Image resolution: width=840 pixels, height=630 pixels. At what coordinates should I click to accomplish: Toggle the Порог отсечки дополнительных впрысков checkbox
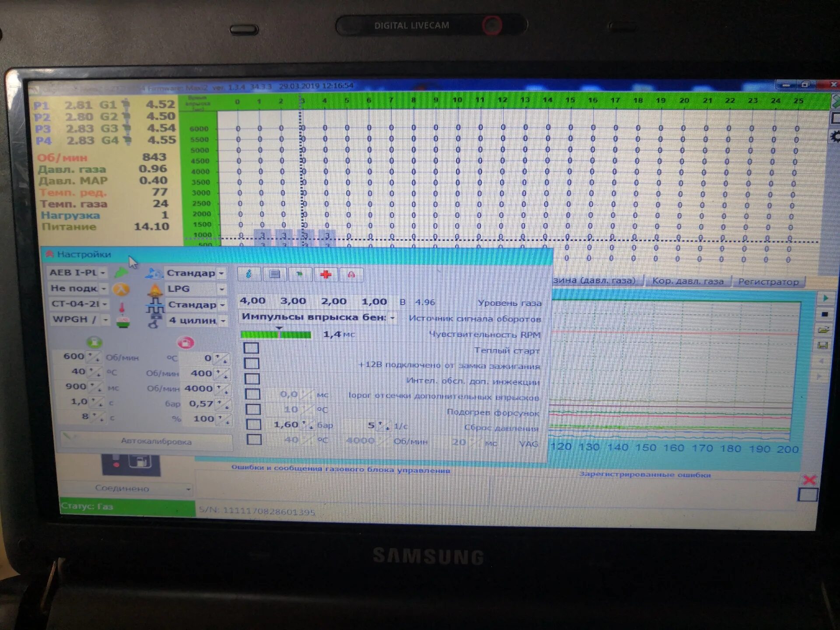click(x=252, y=394)
